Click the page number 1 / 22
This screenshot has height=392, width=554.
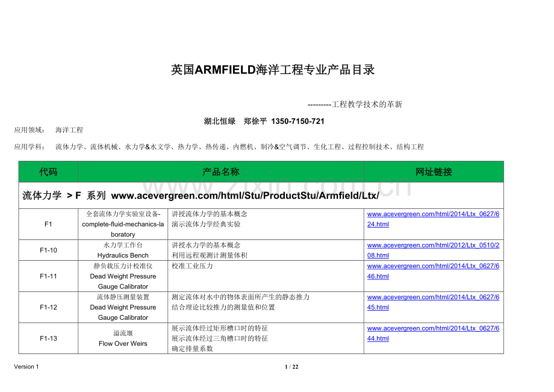click(x=291, y=367)
